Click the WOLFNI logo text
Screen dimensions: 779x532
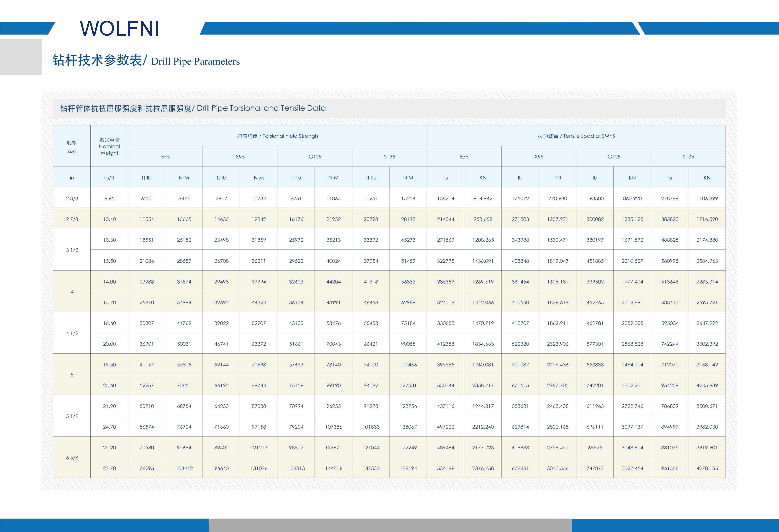point(119,28)
